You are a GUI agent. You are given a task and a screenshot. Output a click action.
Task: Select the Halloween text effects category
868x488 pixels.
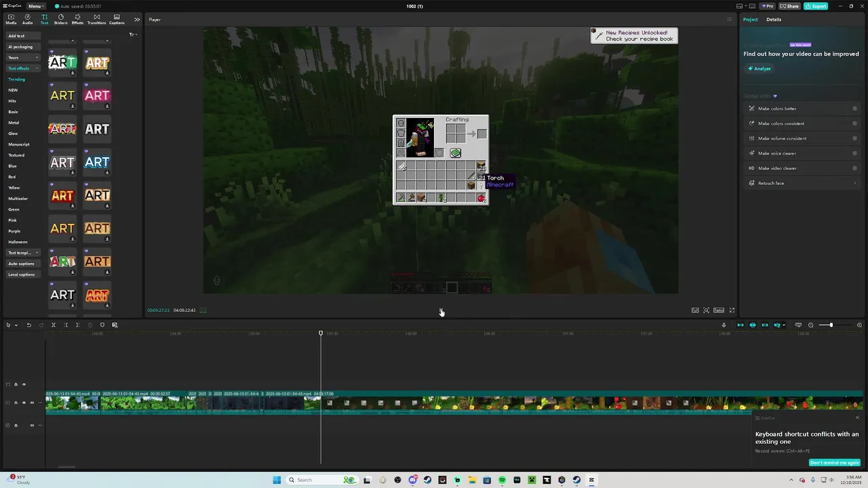click(x=18, y=242)
